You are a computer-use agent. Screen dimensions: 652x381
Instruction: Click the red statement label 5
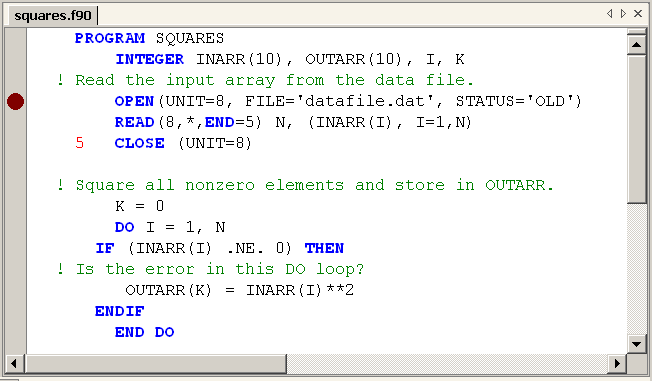coord(79,143)
